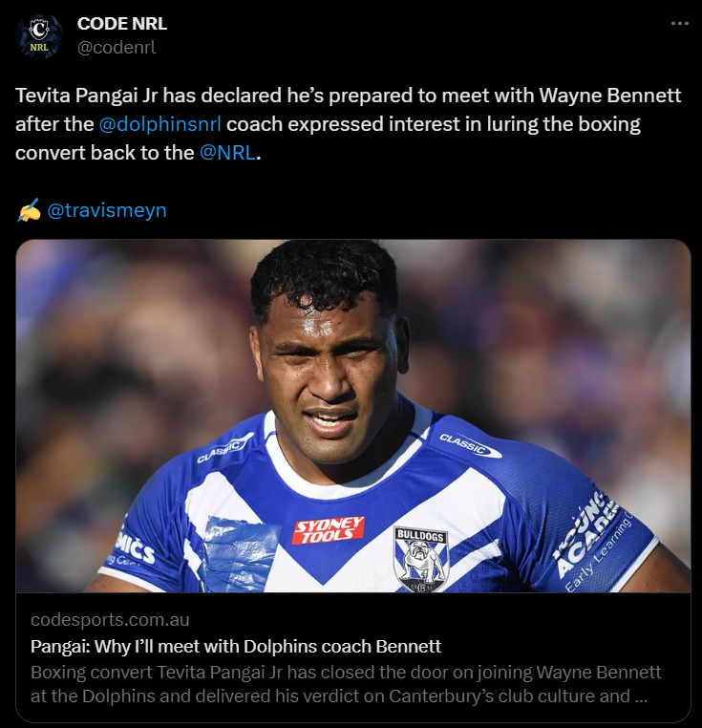702x728 pixels.
Task: Open the @NRL mention link
Action: 227,153
